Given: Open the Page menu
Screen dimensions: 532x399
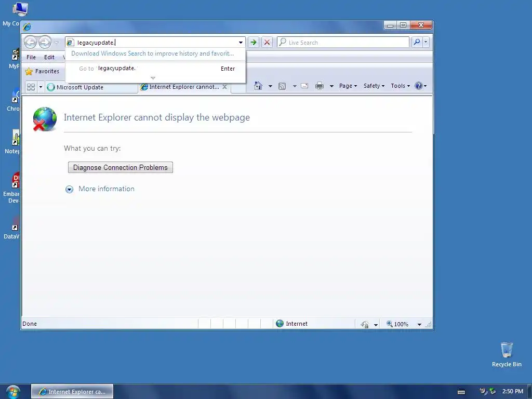Looking at the screenshot, I should (x=348, y=86).
